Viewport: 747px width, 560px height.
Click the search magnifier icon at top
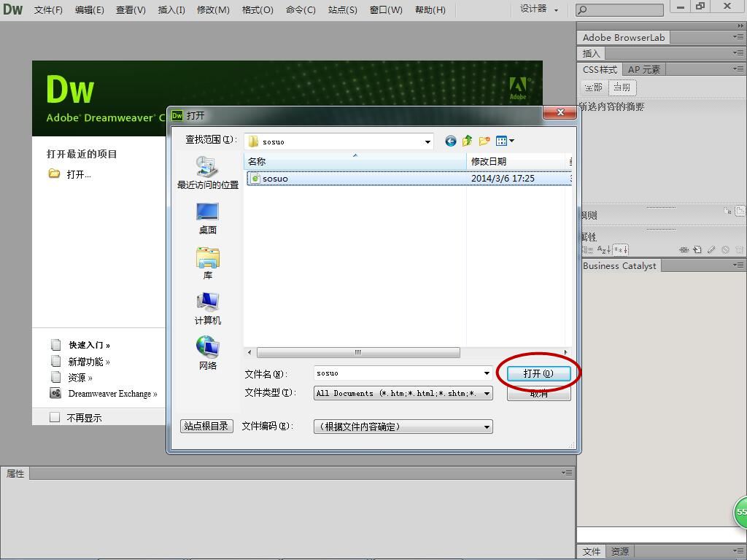pos(582,10)
